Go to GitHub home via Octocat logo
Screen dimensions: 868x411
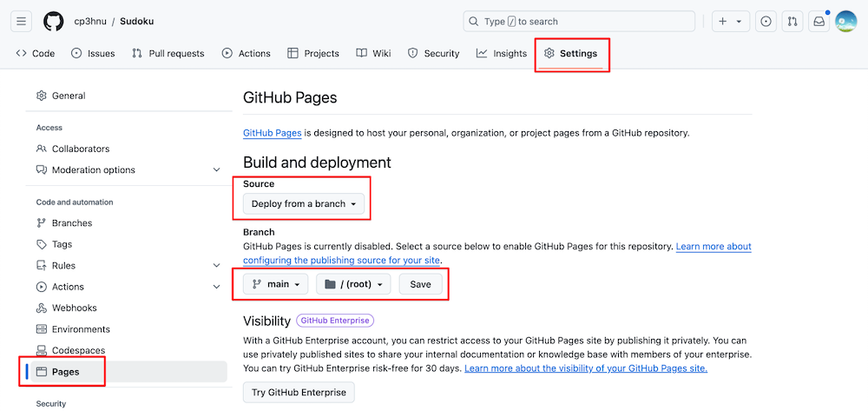coord(53,22)
